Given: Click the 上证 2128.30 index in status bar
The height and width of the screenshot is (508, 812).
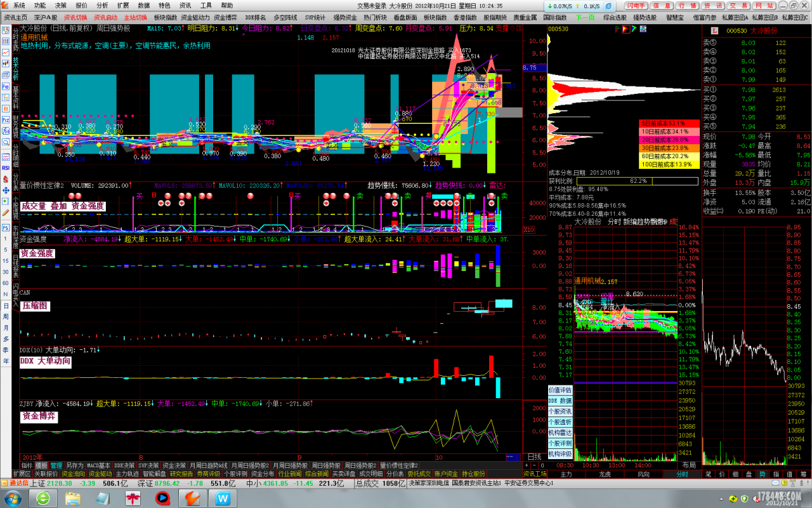Looking at the screenshot, I should pyautogui.click(x=52, y=484).
